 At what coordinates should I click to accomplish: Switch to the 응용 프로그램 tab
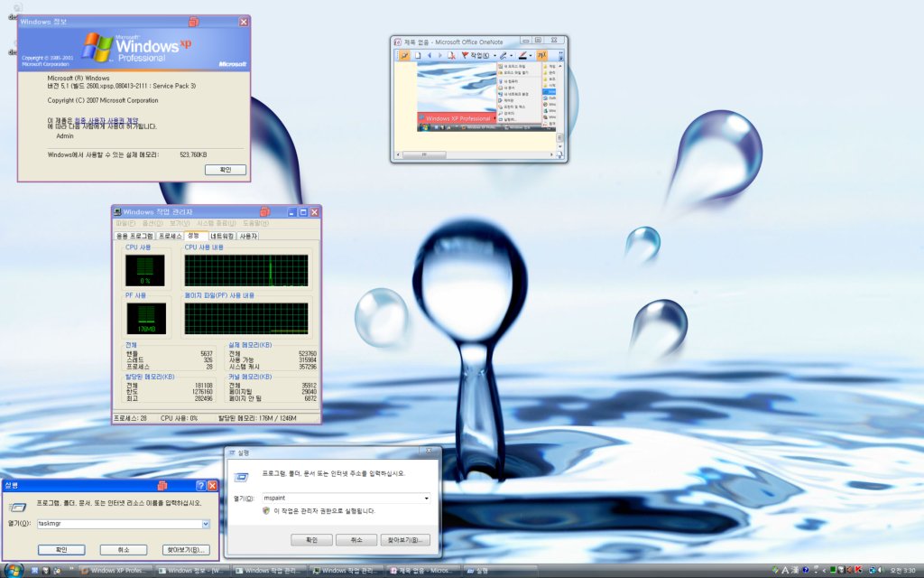pos(134,236)
